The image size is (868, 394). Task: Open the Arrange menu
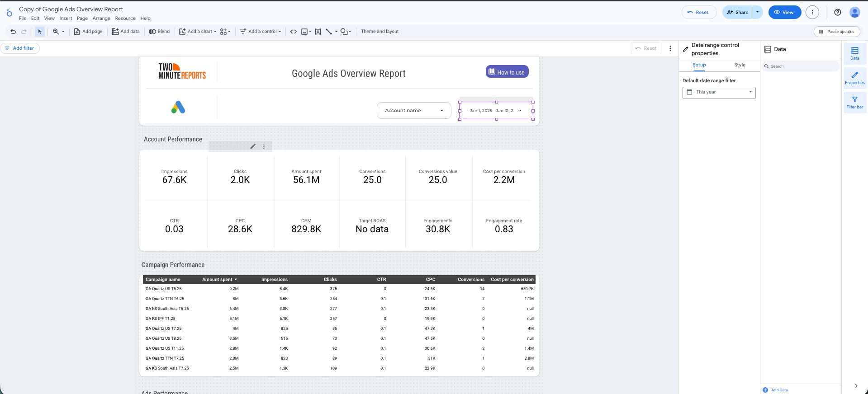coord(101,19)
